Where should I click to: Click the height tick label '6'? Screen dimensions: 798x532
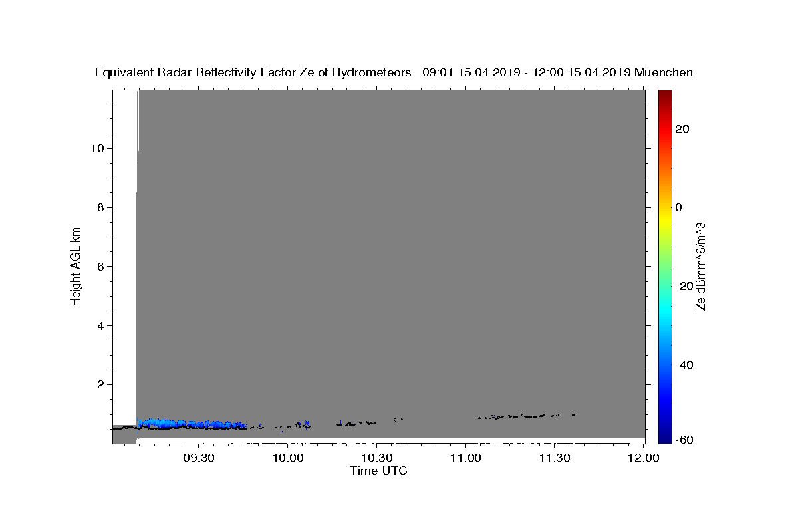(100, 267)
